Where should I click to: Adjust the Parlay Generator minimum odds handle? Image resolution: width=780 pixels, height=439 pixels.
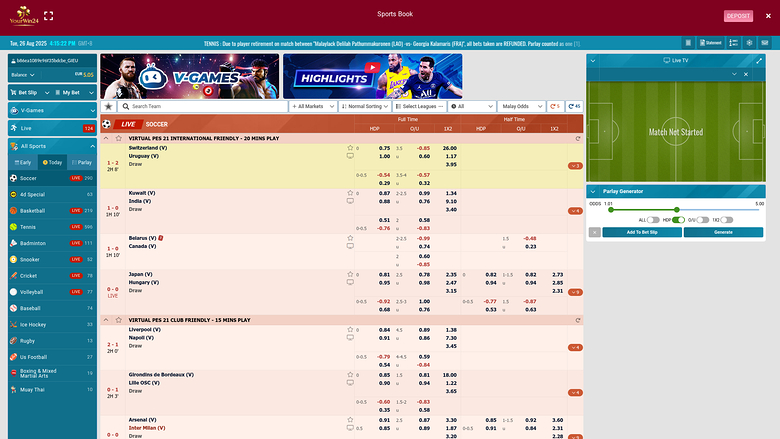pos(611,210)
